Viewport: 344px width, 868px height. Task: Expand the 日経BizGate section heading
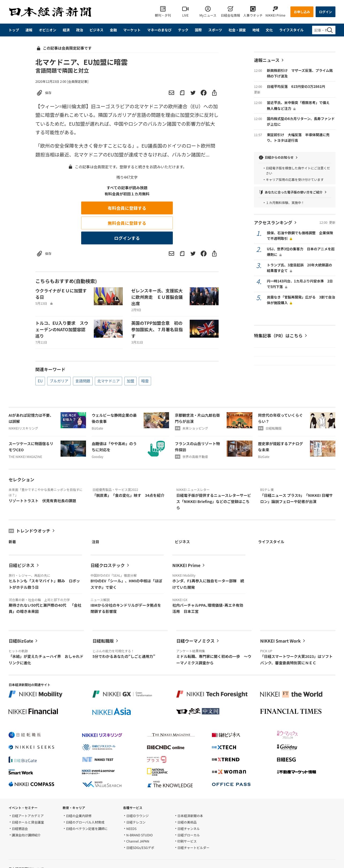pos(23,641)
